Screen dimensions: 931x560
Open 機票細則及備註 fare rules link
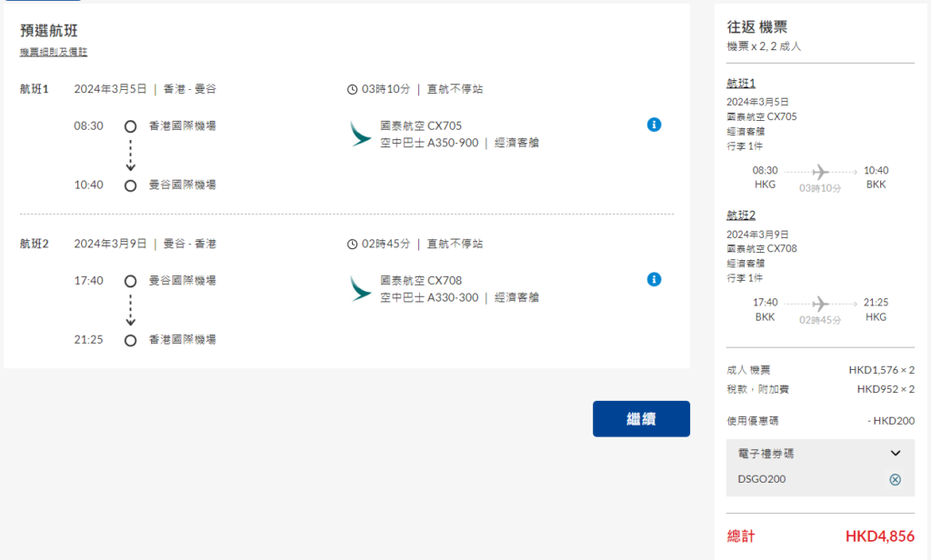(x=54, y=53)
